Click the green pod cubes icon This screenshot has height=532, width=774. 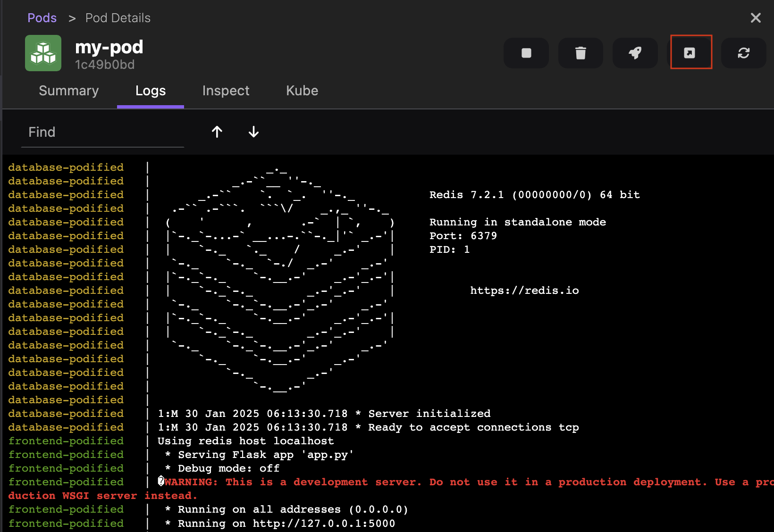[43, 53]
